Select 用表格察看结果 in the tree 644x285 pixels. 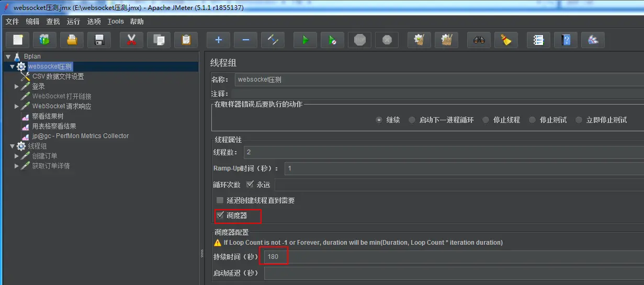pos(54,126)
